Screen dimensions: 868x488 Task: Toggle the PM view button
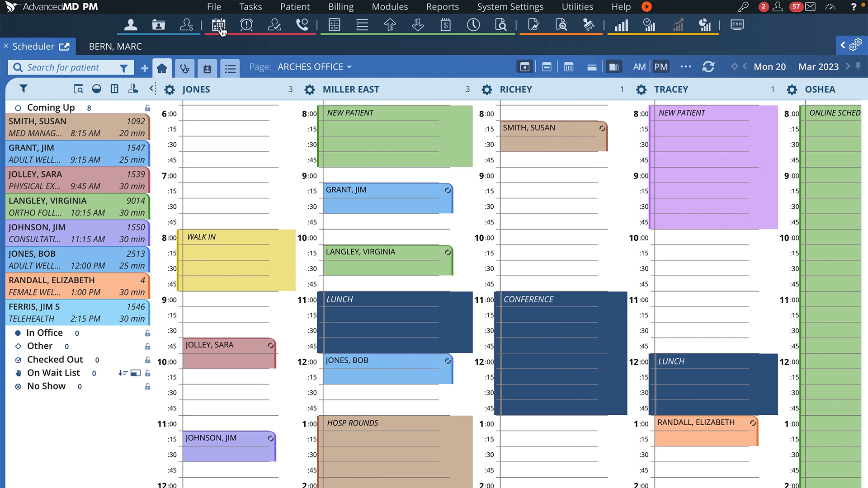pos(660,66)
